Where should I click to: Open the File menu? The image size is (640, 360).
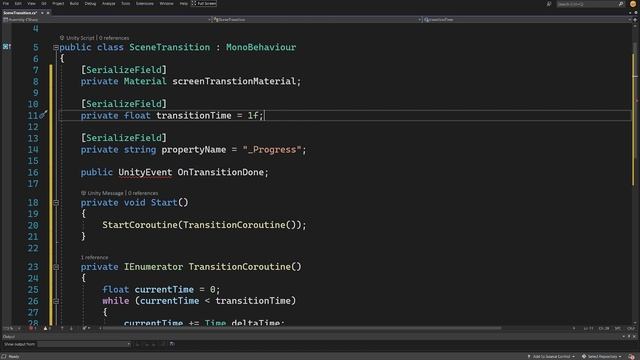pos(6,3)
